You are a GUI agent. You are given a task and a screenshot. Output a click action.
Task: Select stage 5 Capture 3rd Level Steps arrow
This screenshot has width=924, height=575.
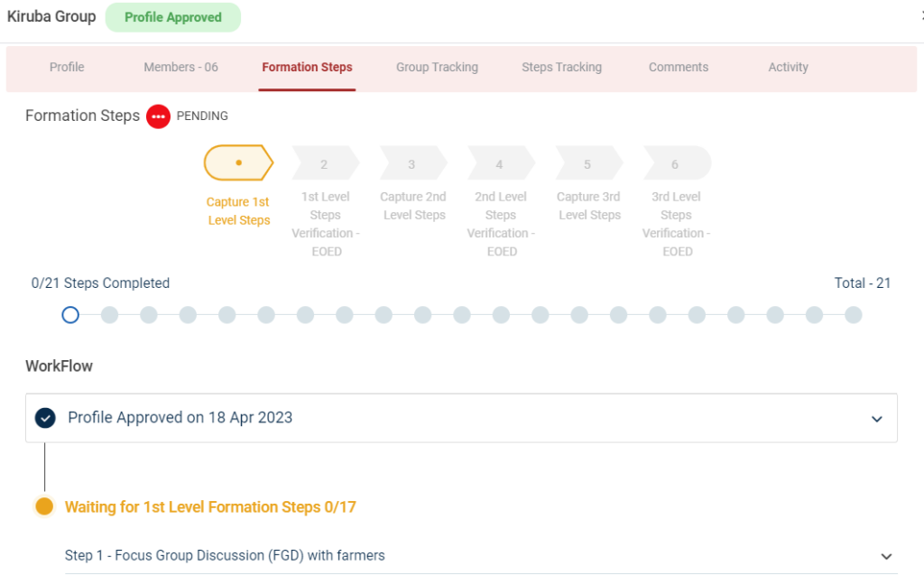pyautogui.click(x=587, y=164)
